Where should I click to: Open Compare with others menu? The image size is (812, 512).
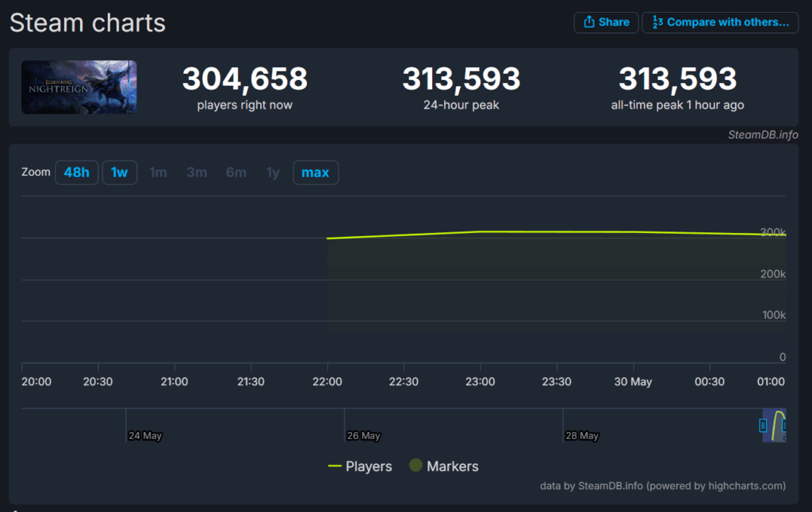pos(720,22)
